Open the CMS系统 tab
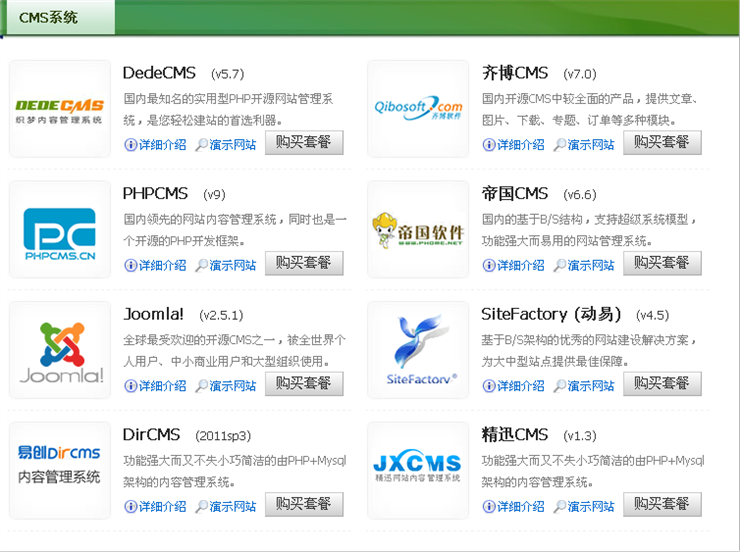Image resolution: width=740 pixels, height=552 pixels. tap(59, 17)
